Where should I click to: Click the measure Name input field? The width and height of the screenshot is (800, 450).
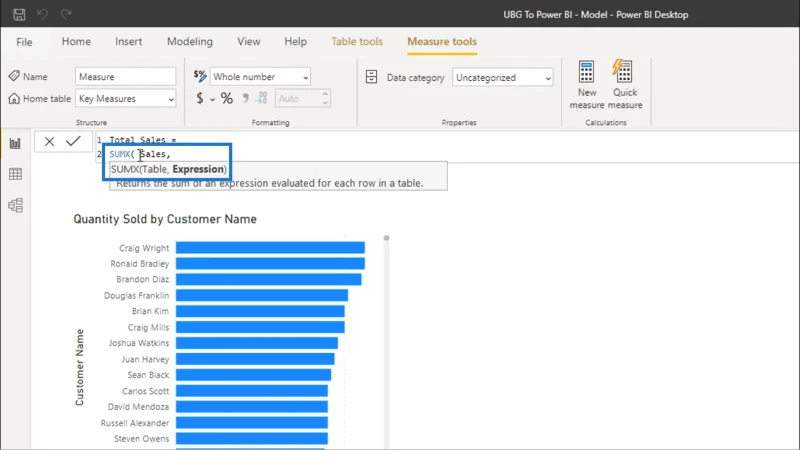(x=126, y=77)
